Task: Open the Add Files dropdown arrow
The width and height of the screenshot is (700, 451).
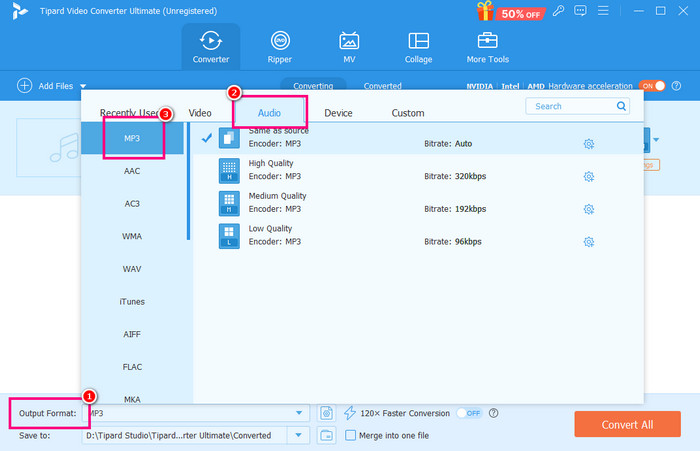Action: point(83,87)
